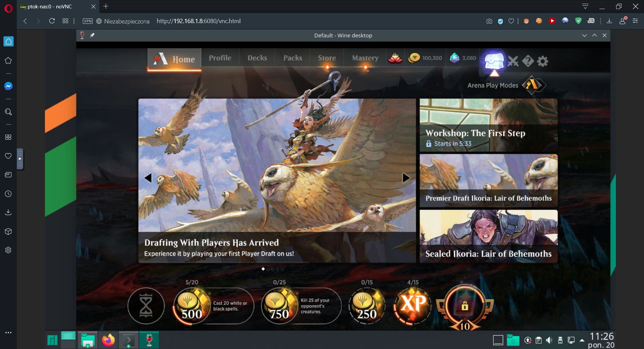Click the crossed swords icon
Screen dimensions: 644x349
click(513, 61)
